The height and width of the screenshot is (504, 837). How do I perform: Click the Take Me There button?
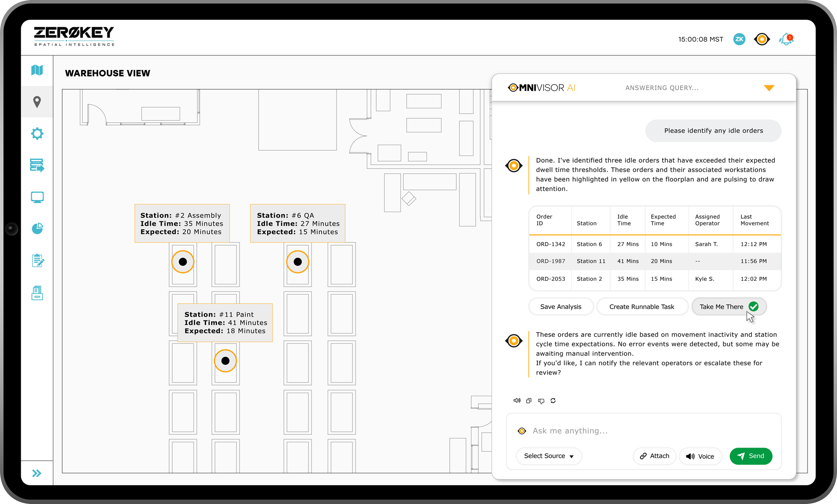[x=729, y=307]
